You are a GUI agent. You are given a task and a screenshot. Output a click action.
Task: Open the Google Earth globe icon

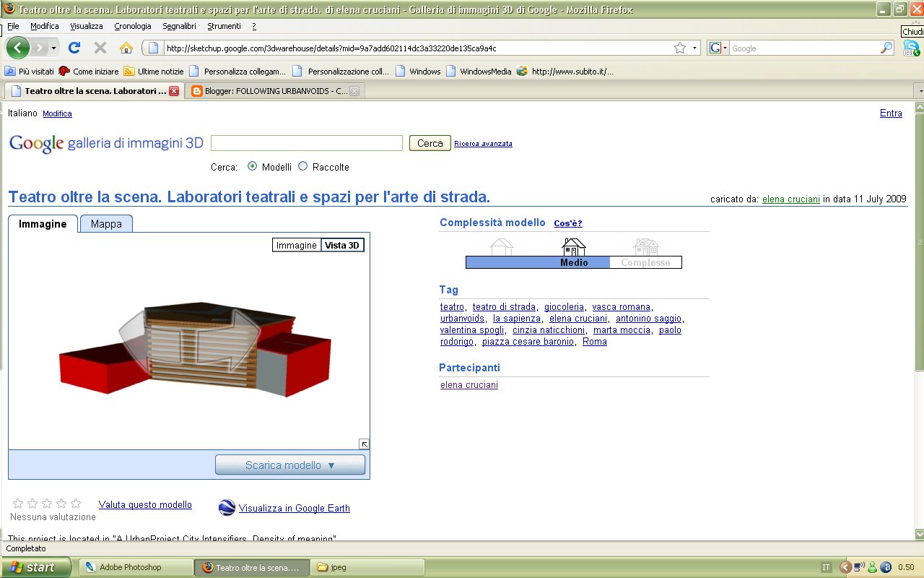click(227, 508)
